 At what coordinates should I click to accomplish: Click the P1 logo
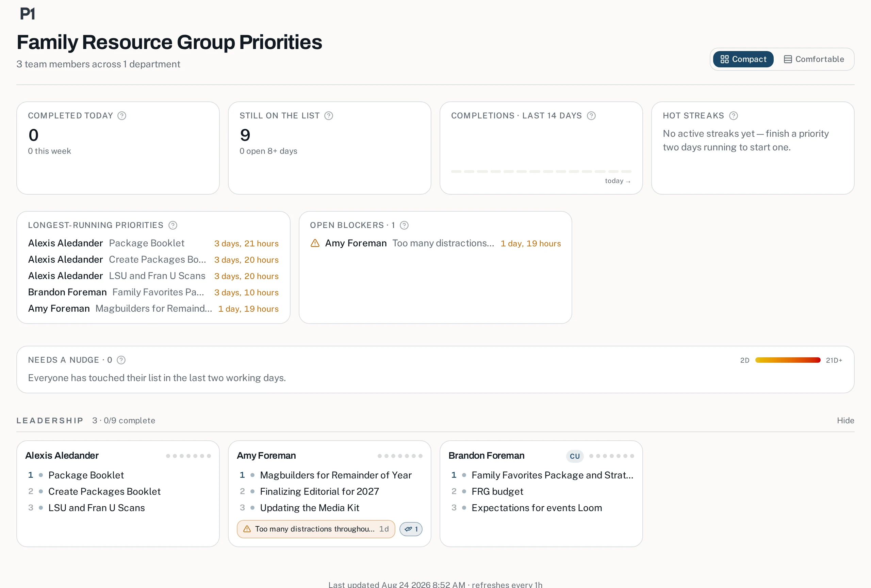27,14
